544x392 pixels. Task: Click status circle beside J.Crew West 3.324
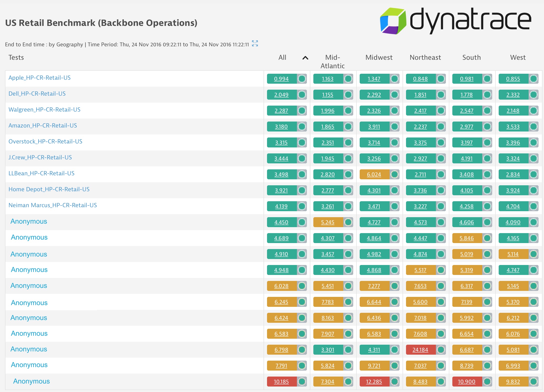pyautogui.click(x=534, y=158)
